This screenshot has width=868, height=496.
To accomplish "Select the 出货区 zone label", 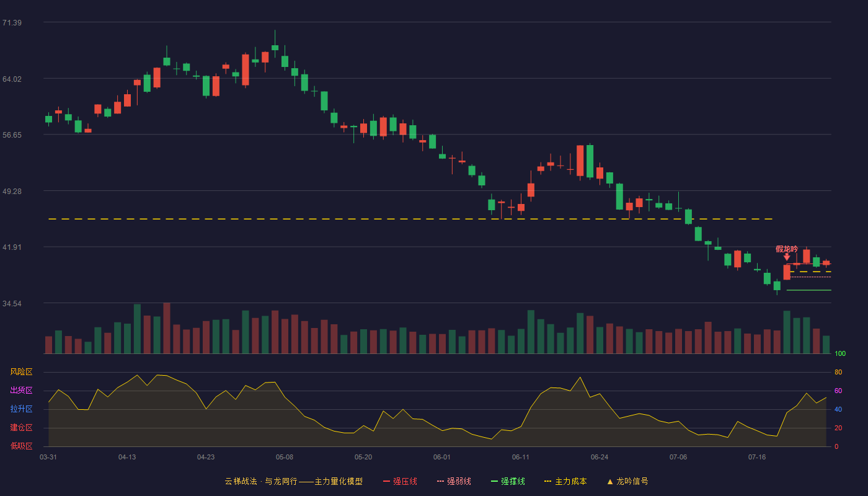I will coord(21,391).
